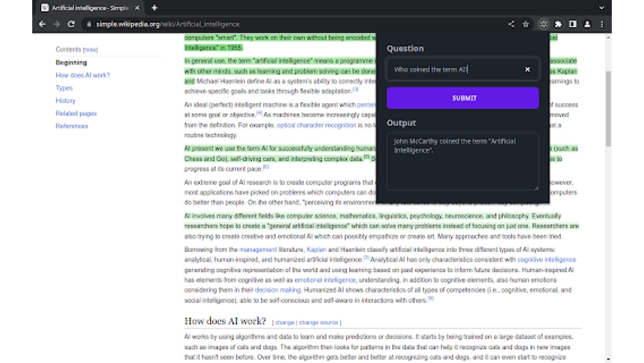
Task: Click 'change source' next to section heading
Action: point(318,322)
